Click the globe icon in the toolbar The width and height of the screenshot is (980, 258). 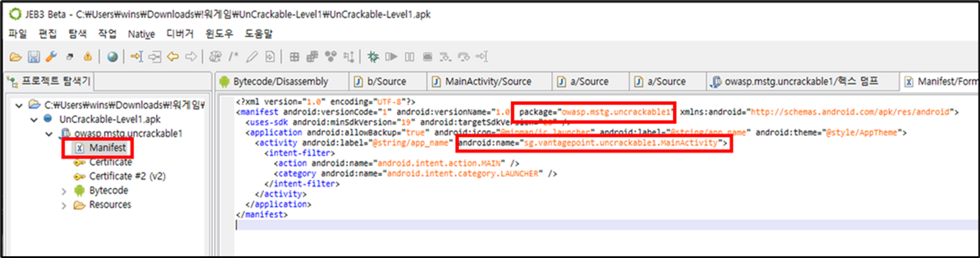coord(112,57)
